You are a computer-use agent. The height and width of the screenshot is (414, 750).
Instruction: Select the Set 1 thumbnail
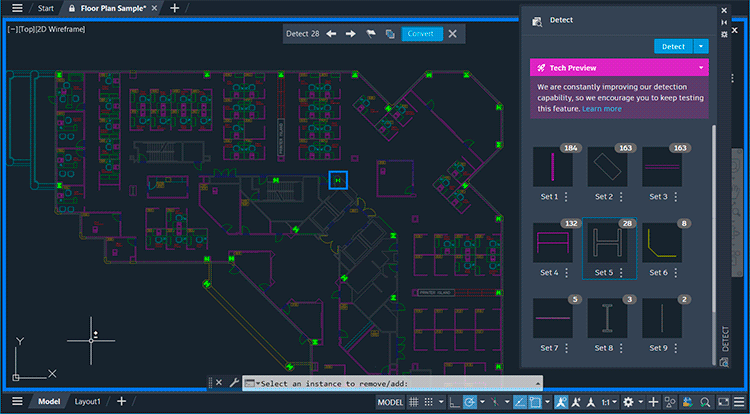click(553, 167)
